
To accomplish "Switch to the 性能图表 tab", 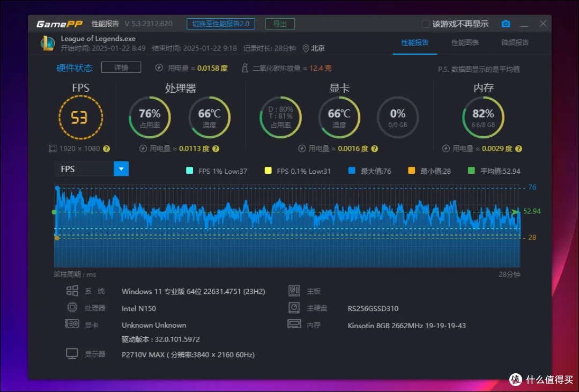I will (x=465, y=42).
